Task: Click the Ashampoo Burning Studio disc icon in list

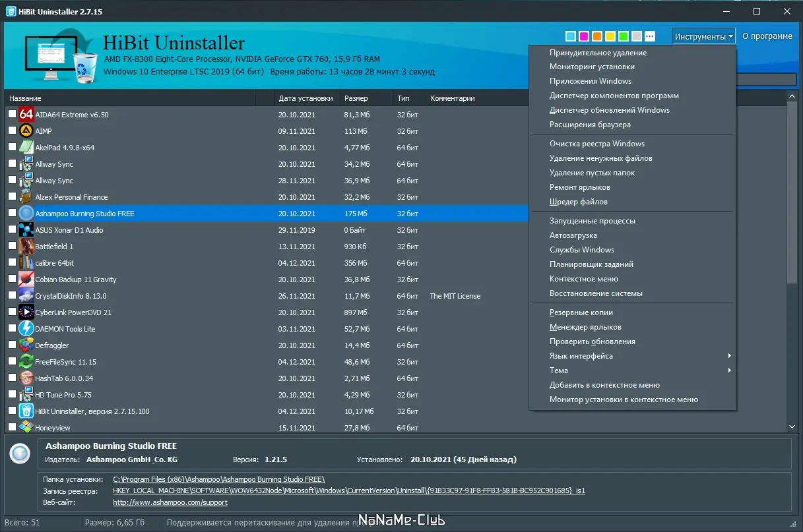Action: [x=26, y=213]
